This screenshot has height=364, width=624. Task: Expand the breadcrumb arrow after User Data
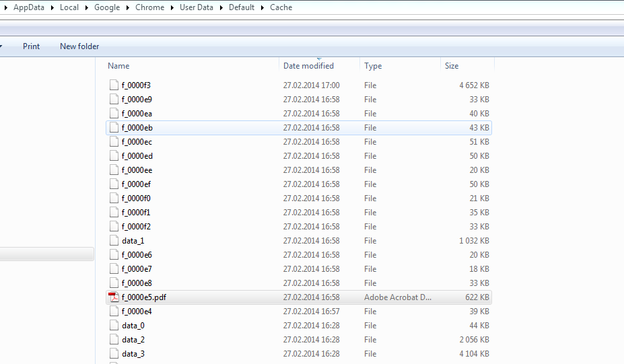point(221,7)
